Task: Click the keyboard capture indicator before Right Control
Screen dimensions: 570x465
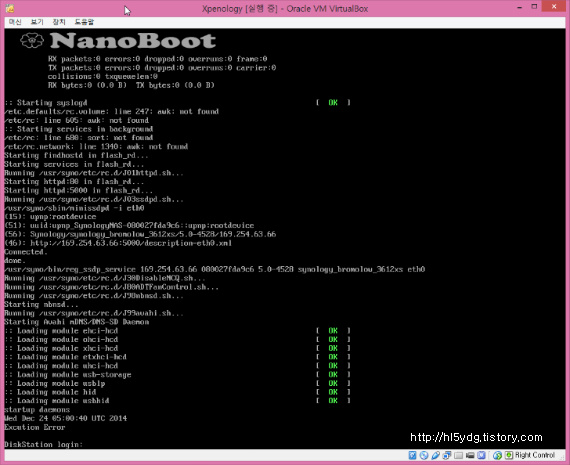Action: point(509,455)
